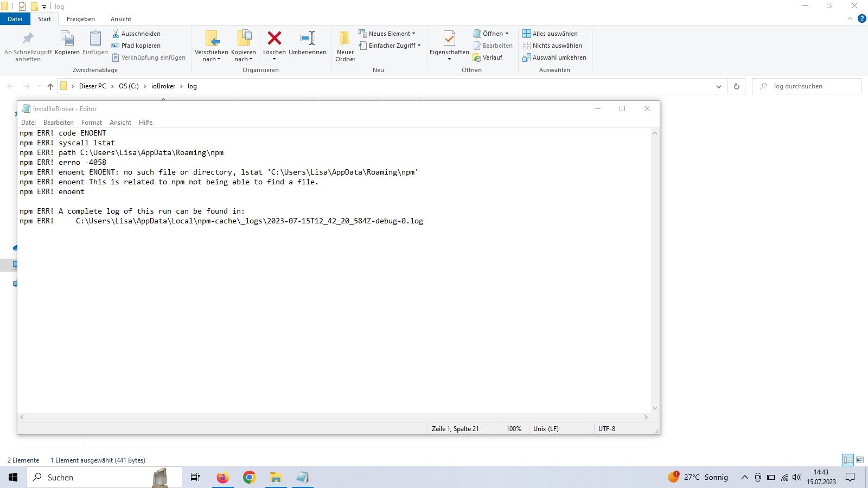Click Pfad kopieren in ribbon

(x=136, y=46)
